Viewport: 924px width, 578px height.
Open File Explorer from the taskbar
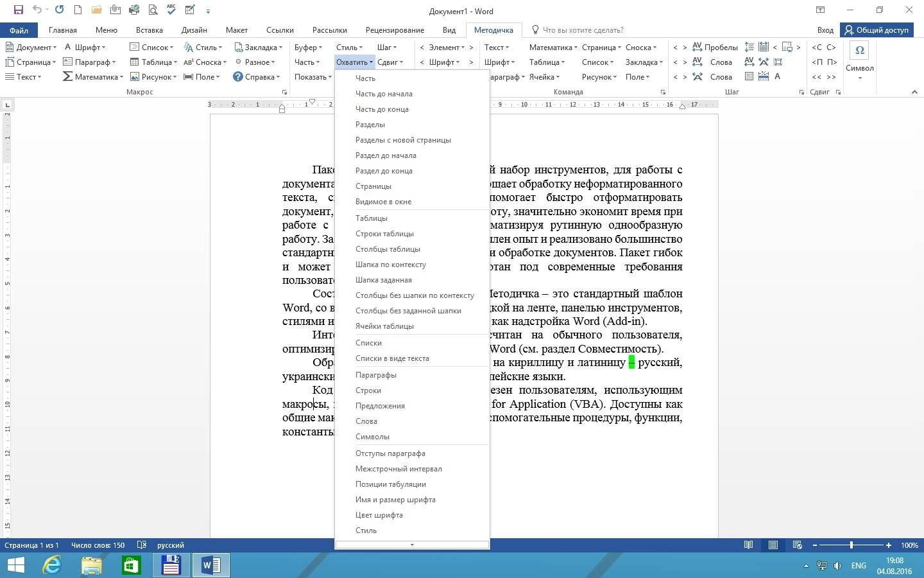[x=91, y=565]
